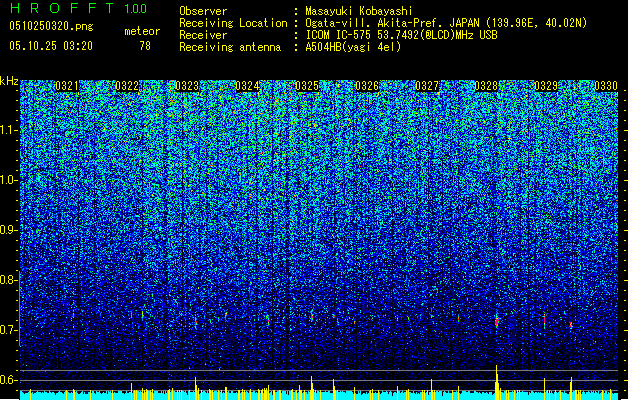
Task: Select observer name Masayuki Kobayashi
Action: point(359,11)
